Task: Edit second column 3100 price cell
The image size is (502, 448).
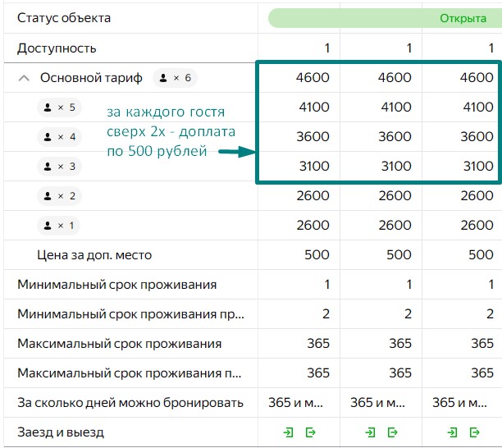Action: coord(381,166)
